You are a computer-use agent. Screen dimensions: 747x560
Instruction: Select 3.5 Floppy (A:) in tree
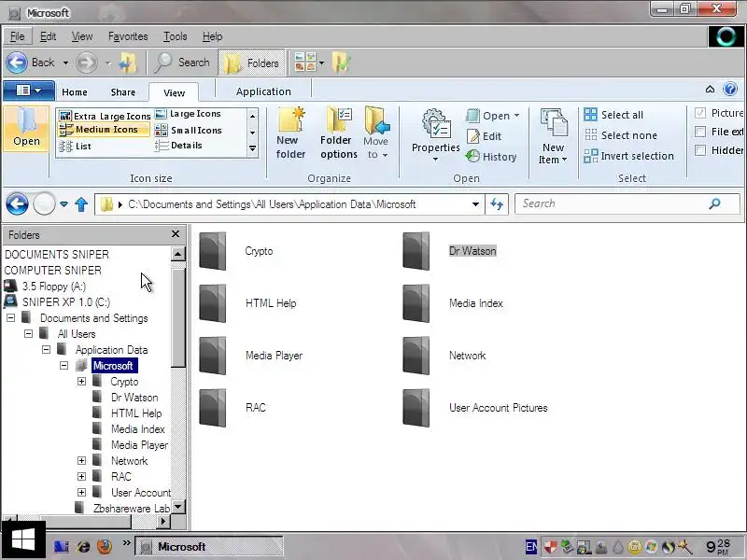pos(45,287)
